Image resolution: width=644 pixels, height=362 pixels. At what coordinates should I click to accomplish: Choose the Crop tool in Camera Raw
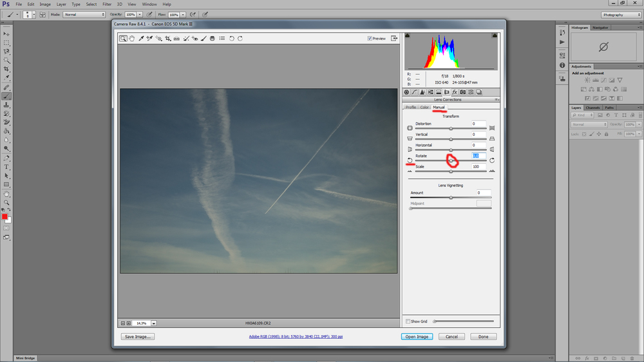point(168,38)
